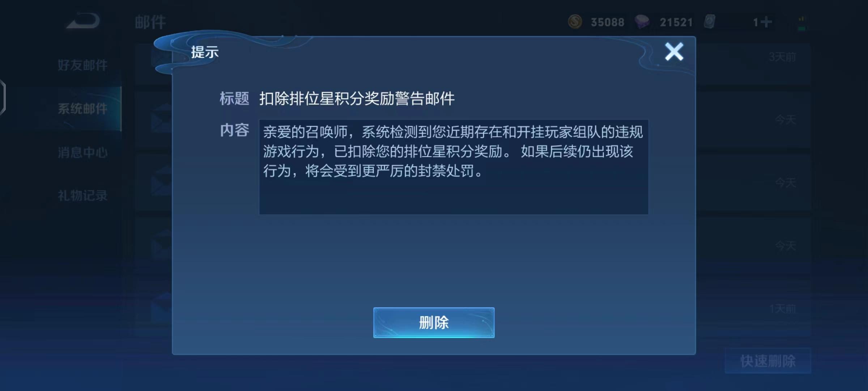Click inside the 内容 message text box

click(454, 167)
